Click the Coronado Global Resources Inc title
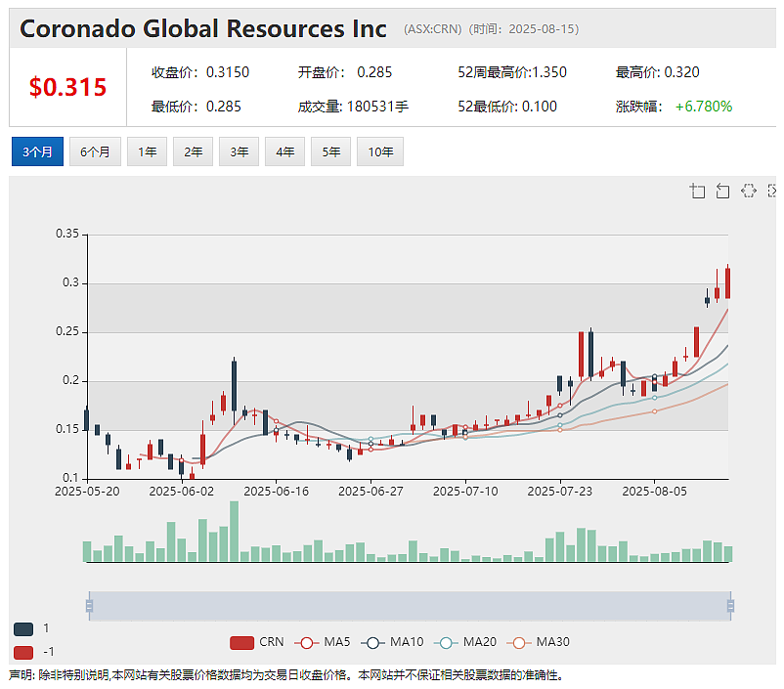This screenshot has height=689, width=784. (203, 28)
